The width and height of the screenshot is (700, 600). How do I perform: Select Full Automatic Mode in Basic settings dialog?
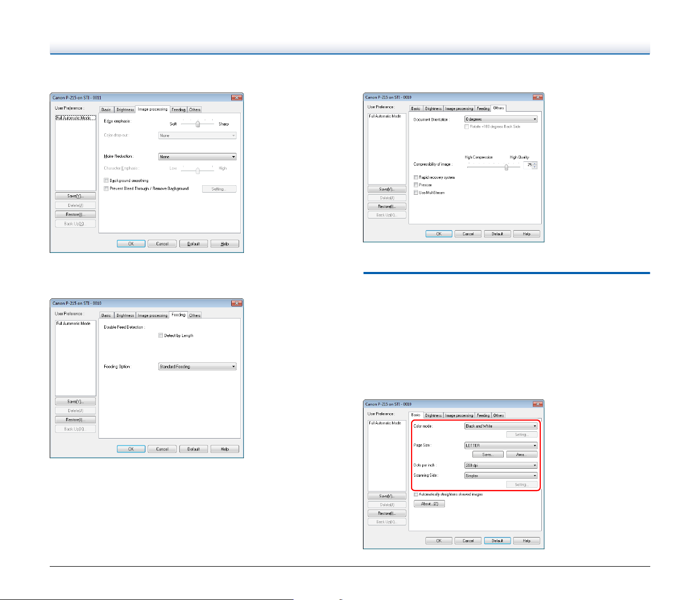point(385,423)
